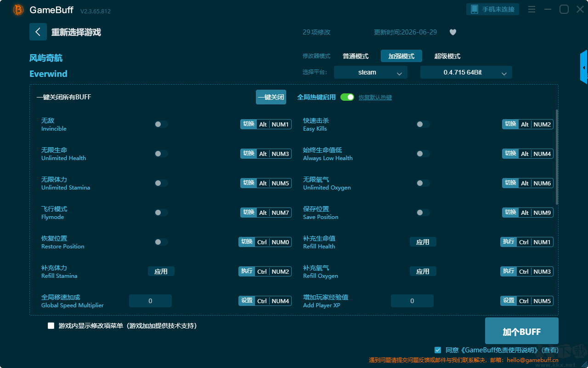This screenshot has height=368, width=588.
Task: Open the steam platform dropdown
Action: click(x=371, y=72)
